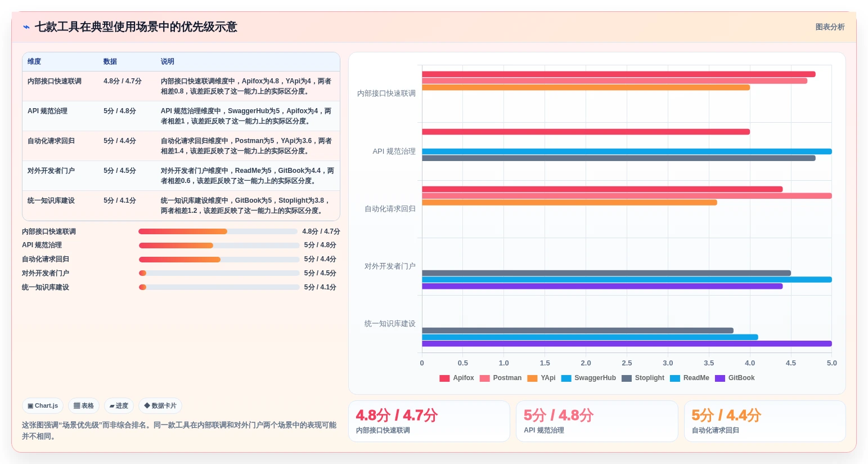Click the orange YApi bar in 内部接口快速联调 group

586,87
